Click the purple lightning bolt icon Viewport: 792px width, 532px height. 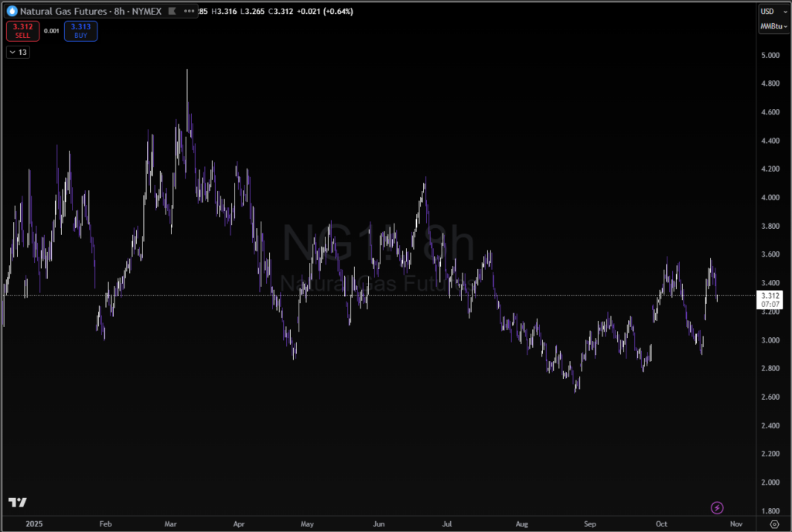tap(718, 508)
